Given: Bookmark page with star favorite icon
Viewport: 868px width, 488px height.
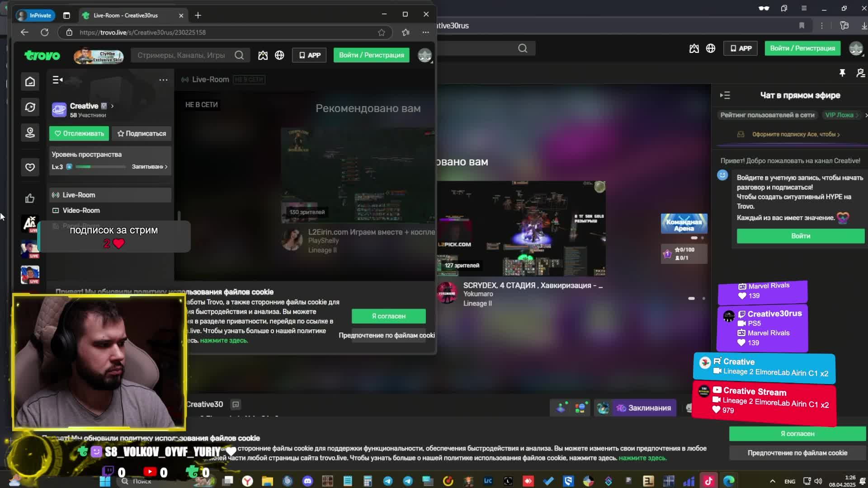Looking at the screenshot, I should (x=382, y=33).
